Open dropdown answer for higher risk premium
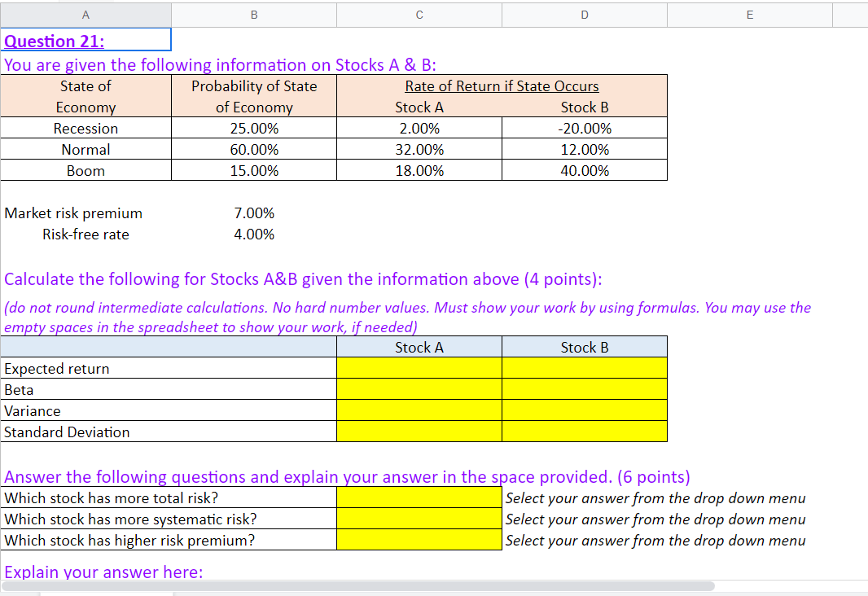This screenshot has width=868, height=596. (419, 540)
